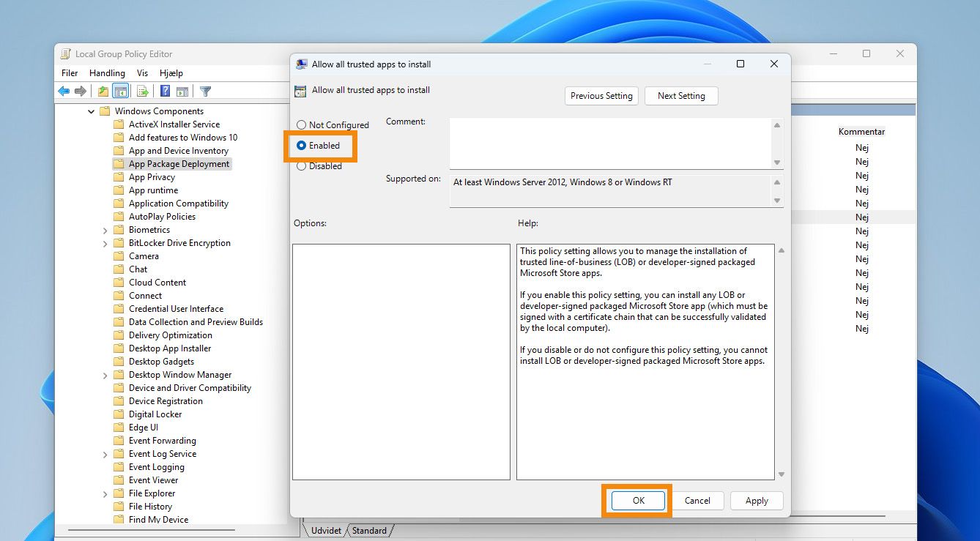This screenshot has height=541, width=980.
Task: Click the Comment box scroll-down arrow
Action: 777,163
